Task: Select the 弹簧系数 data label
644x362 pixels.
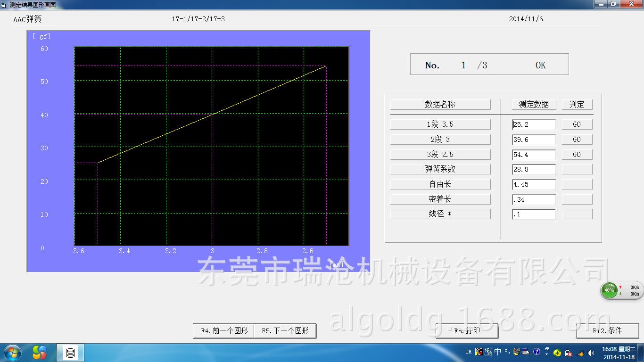Action: pyautogui.click(x=440, y=169)
